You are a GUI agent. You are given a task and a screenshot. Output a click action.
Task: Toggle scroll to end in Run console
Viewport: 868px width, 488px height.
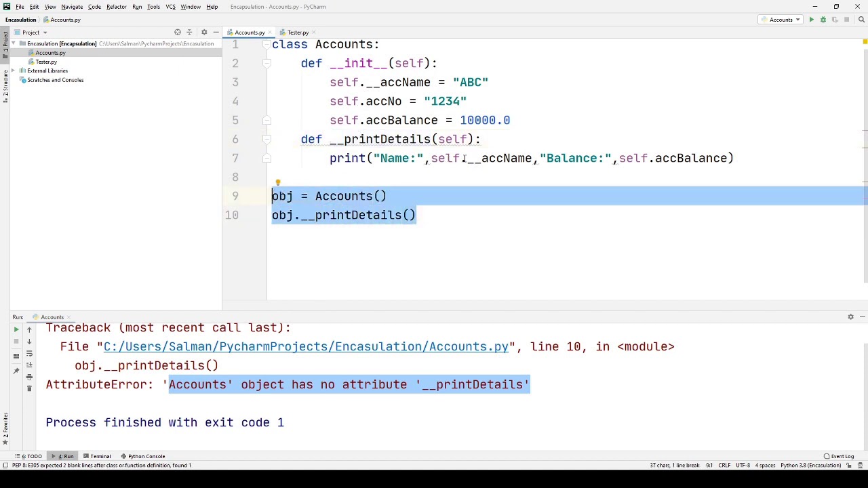click(x=29, y=365)
